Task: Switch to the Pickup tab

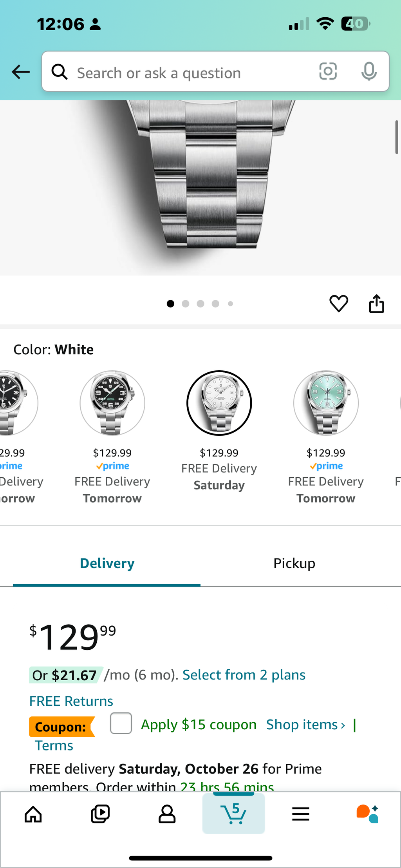Action: pos(294,564)
